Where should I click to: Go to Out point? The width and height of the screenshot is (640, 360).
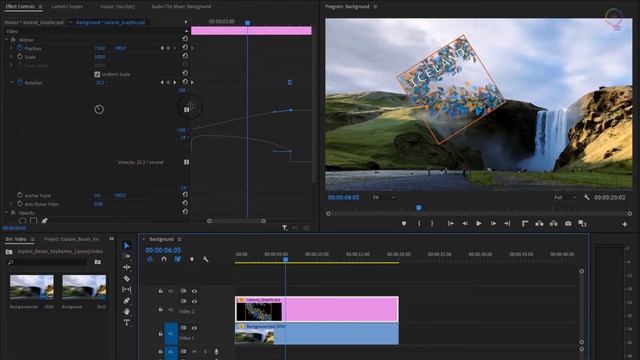tap(507, 224)
